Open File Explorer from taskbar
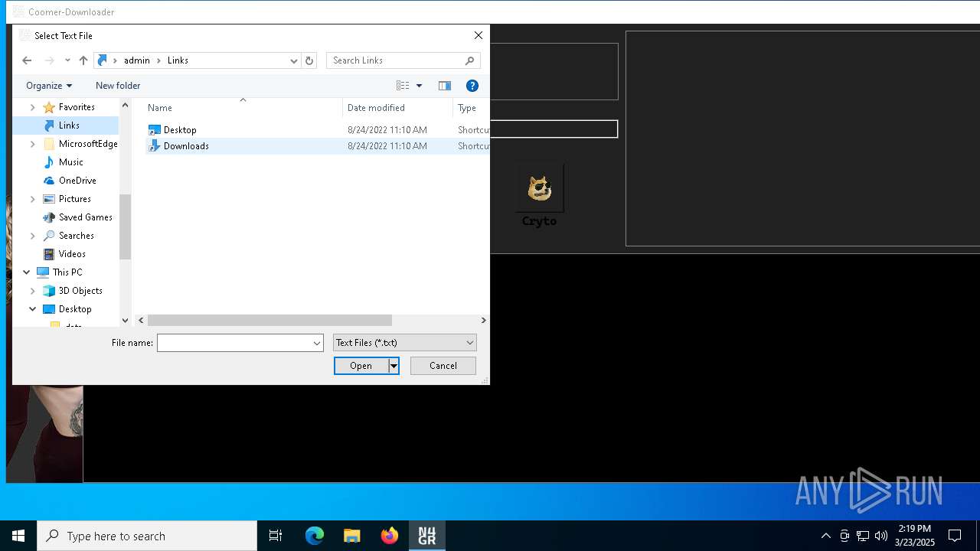The width and height of the screenshot is (980, 551). 352,536
